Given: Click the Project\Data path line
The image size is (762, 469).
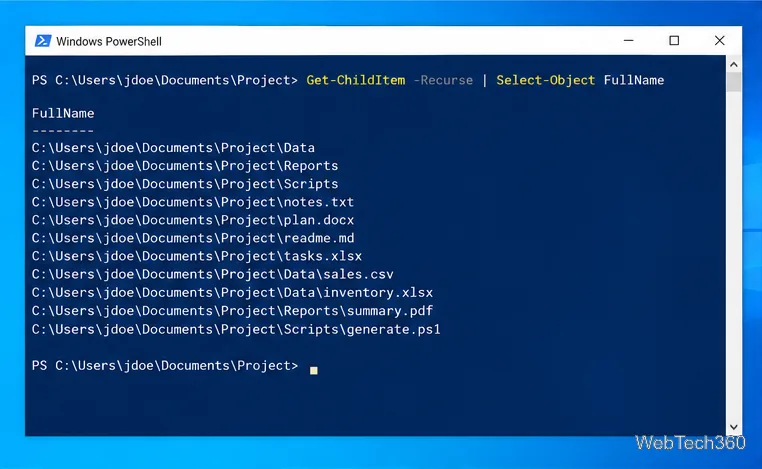Looking at the screenshot, I should pos(173,148).
